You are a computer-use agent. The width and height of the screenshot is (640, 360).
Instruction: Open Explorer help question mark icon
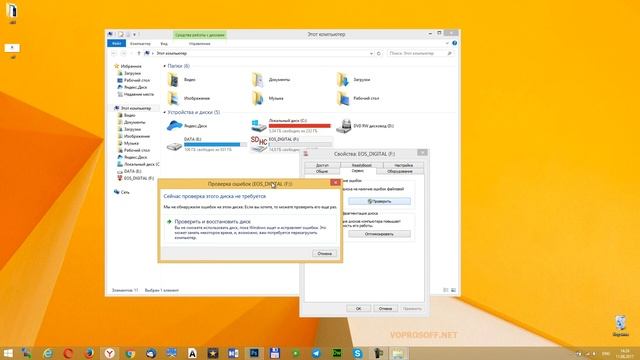pyautogui.click(x=454, y=43)
